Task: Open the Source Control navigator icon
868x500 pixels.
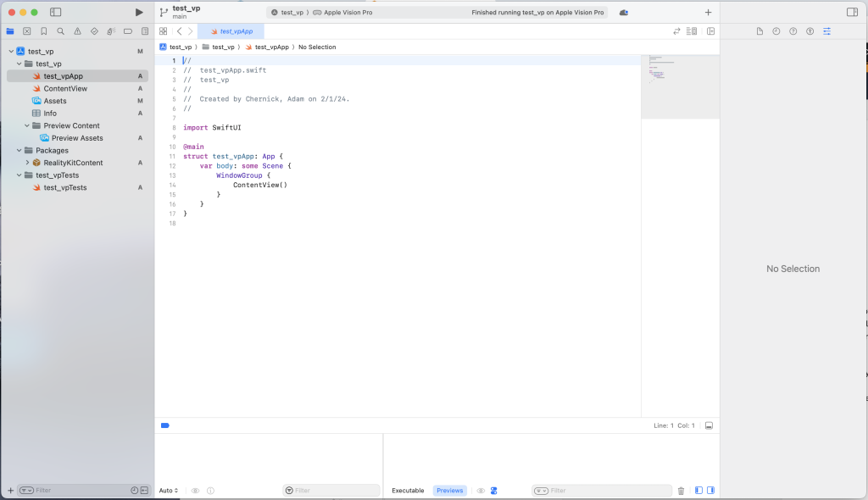Action: click(x=27, y=31)
